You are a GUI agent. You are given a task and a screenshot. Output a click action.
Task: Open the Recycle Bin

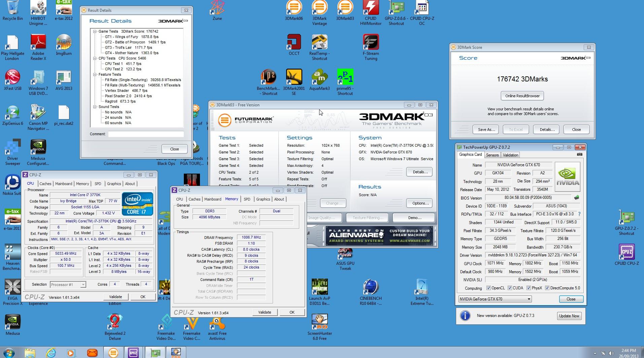pos(12,10)
